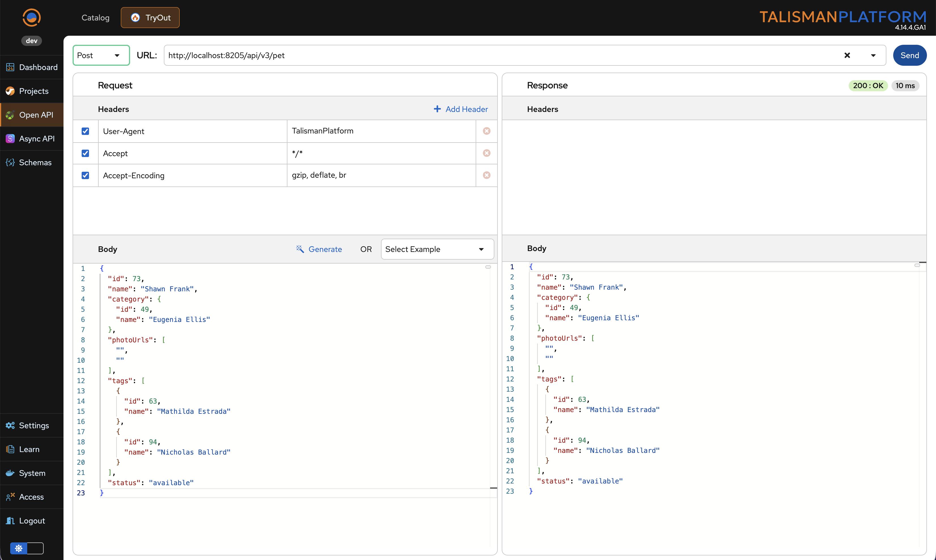Open the Async API section icon
Image resolution: width=936 pixels, height=560 pixels.
10,139
